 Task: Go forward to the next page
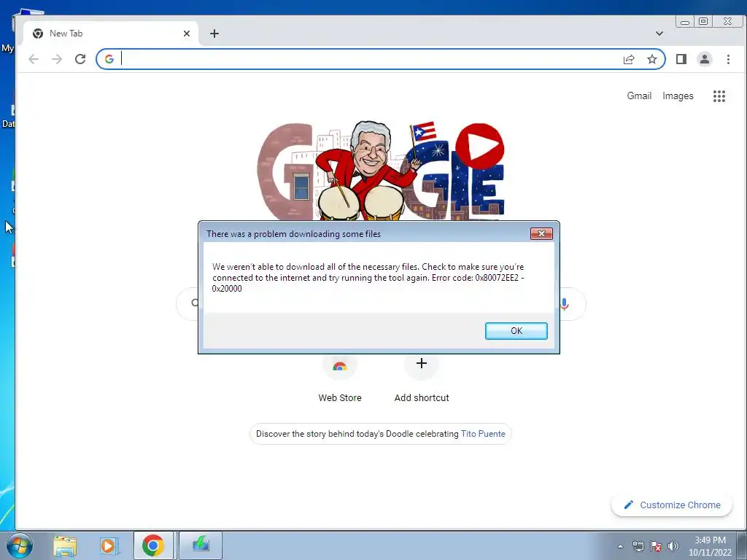pos(57,59)
